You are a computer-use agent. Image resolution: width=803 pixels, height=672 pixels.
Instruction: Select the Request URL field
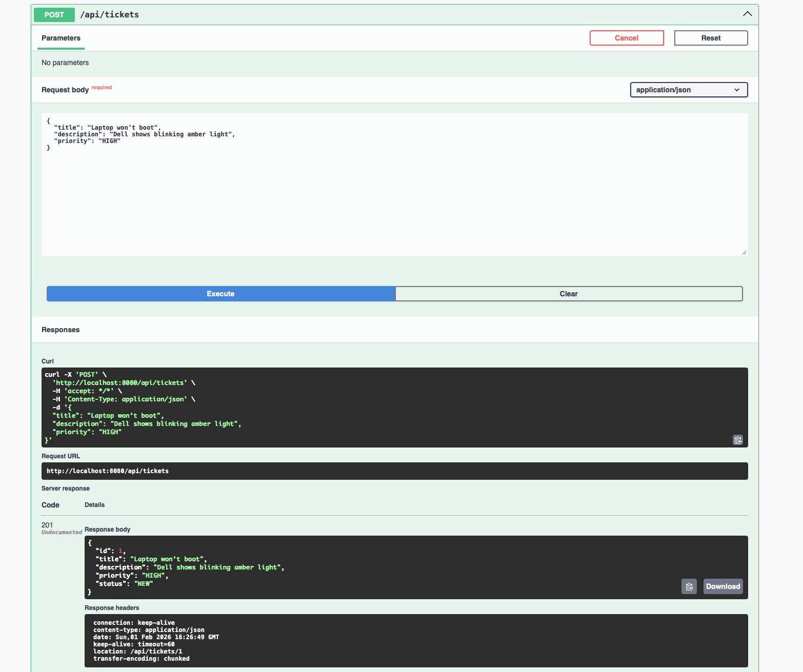pyautogui.click(x=395, y=471)
